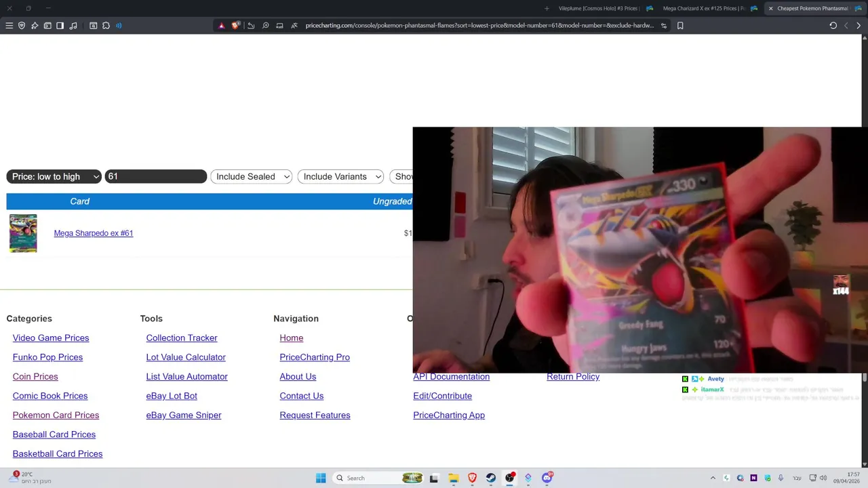The height and width of the screenshot is (488, 868).
Task: Open the Brave Wallet icon in toolbar
Action: pyautogui.click(x=47, y=26)
